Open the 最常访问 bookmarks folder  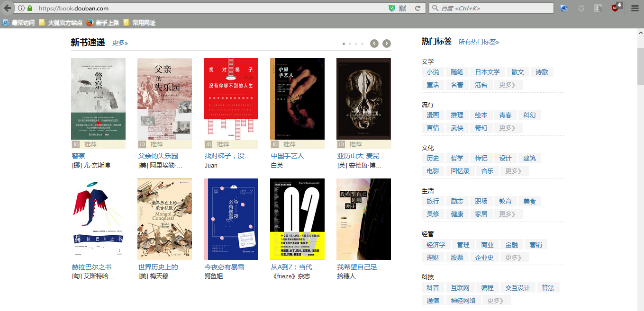click(x=19, y=23)
